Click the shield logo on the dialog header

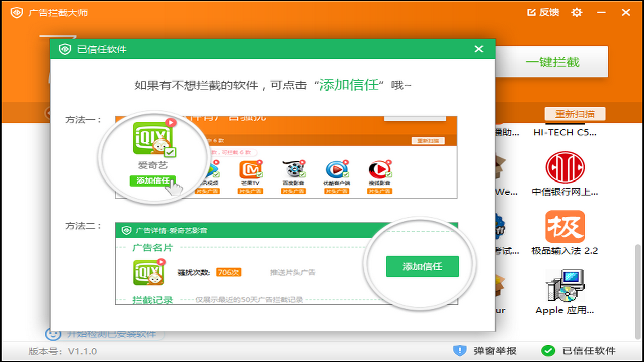tap(65, 49)
